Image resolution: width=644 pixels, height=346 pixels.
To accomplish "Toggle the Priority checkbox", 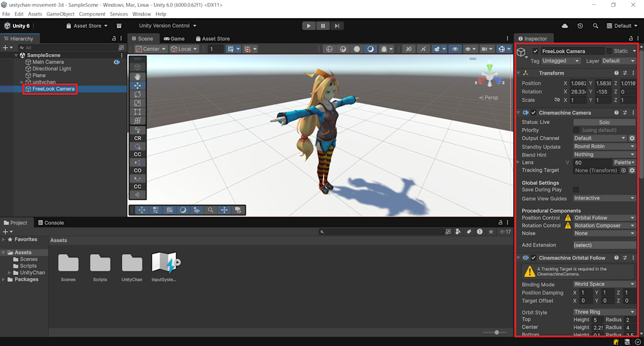I will tap(576, 130).
